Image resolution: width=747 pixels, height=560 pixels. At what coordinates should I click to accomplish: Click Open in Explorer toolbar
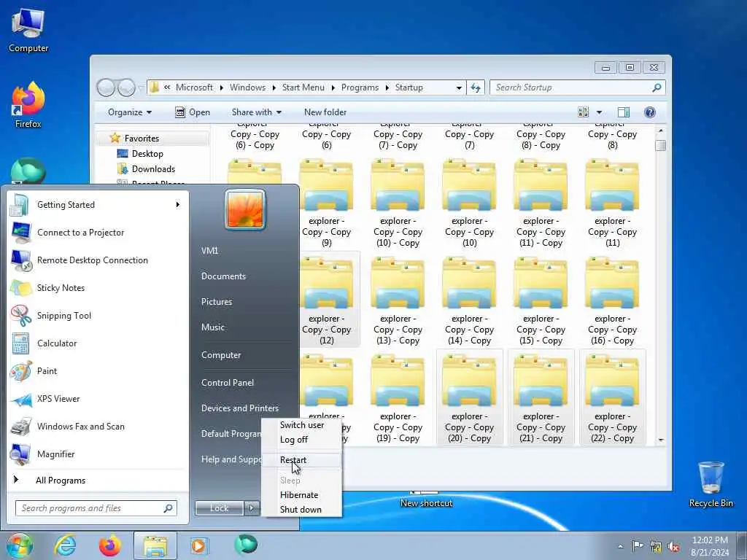[x=193, y=112]
